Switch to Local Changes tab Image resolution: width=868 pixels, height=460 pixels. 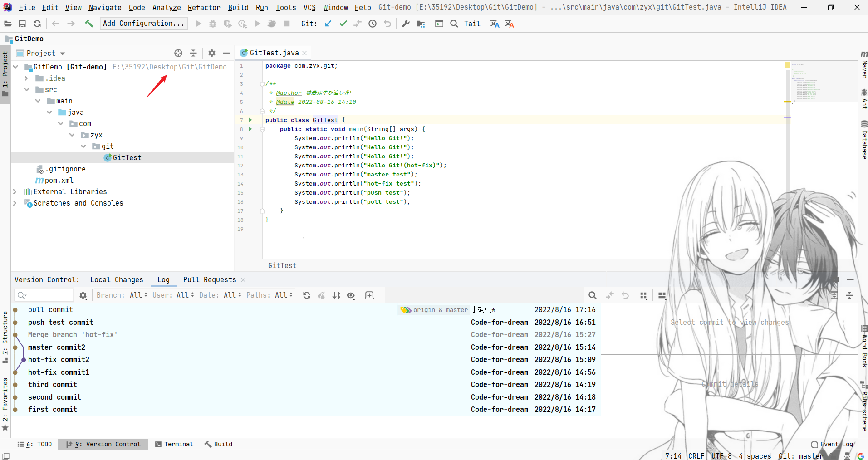pos(117,280)
